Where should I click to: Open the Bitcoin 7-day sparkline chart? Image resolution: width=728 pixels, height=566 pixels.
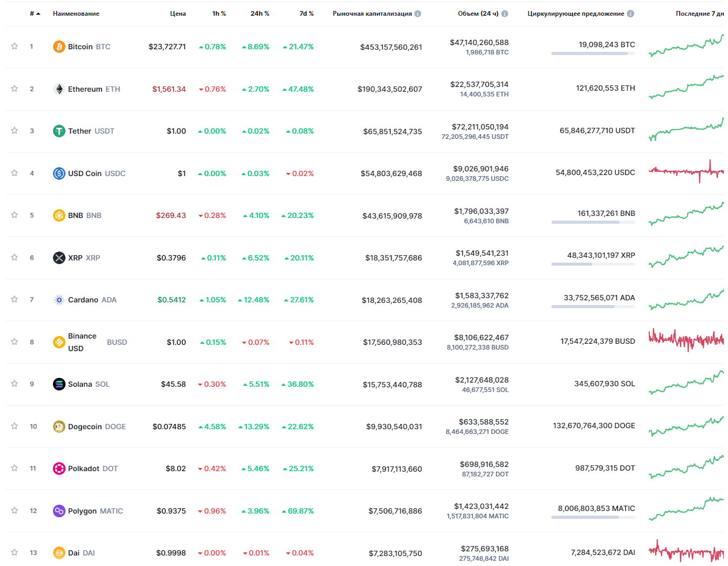point(686,46)
